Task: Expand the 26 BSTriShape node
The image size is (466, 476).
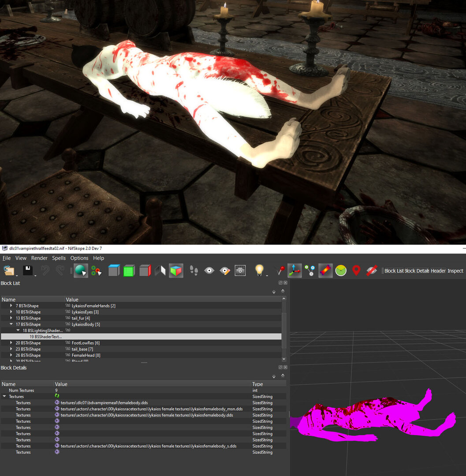Action: 11,355
